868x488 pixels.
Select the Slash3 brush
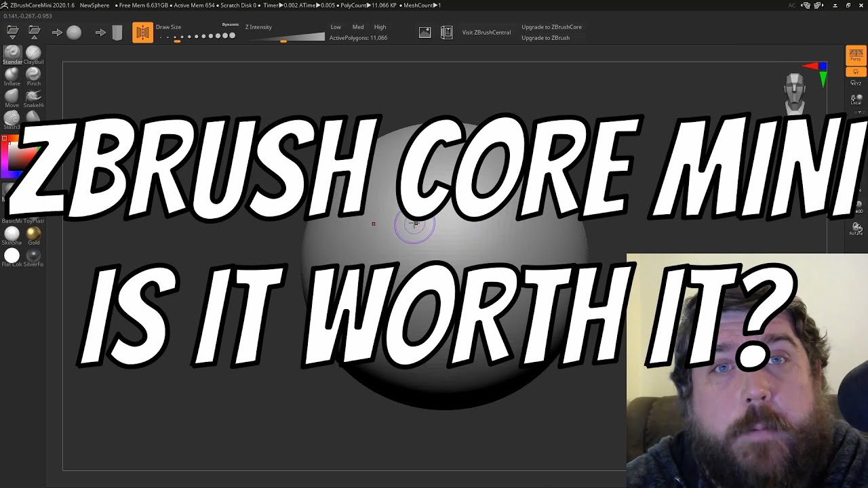click(x=12, y=120)
